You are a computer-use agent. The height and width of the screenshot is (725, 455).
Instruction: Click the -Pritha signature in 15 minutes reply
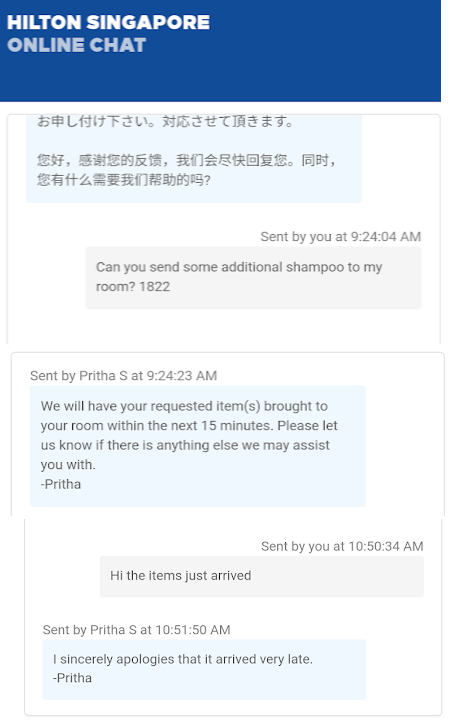click(x=61, y=485)
